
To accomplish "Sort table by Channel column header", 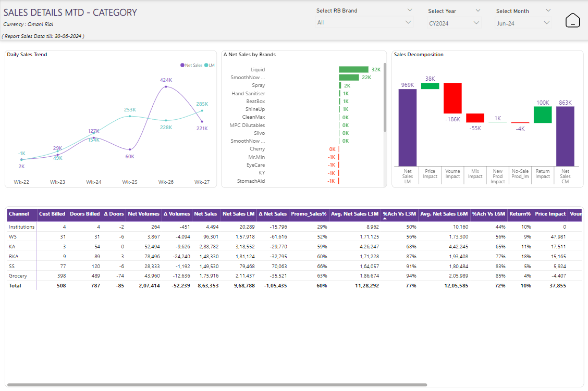I will coord(19,214).
